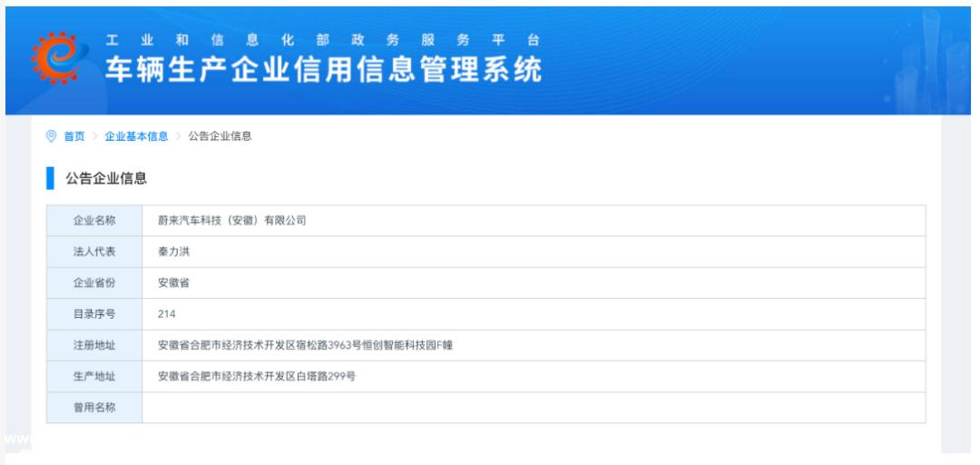Viewport: 980px width, 465px height.
Task: Click the 企业省份 label cell
Action: [x=94, y=282]
